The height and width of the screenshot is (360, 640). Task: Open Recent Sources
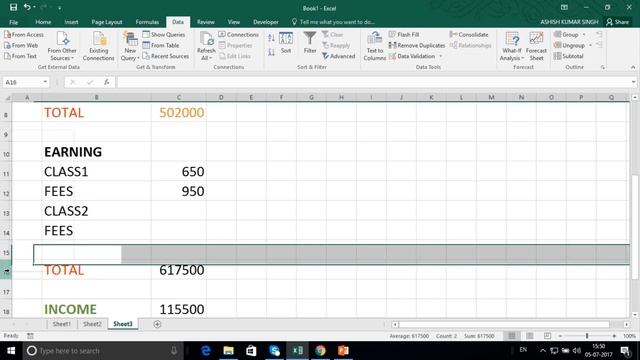coord(165,56)
